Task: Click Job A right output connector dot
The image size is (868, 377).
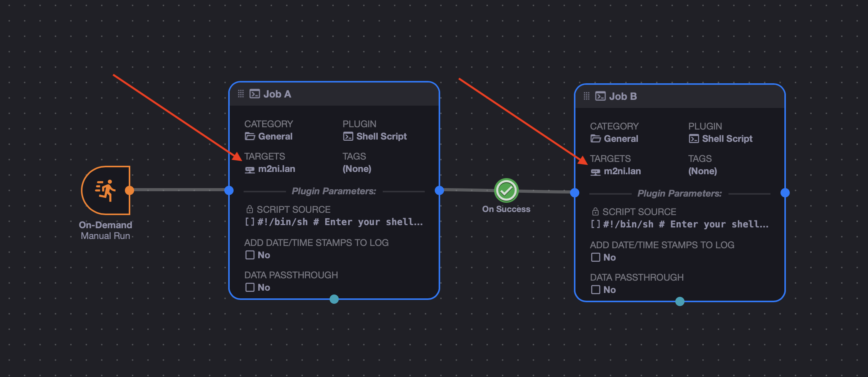Action: coord(439,190)
